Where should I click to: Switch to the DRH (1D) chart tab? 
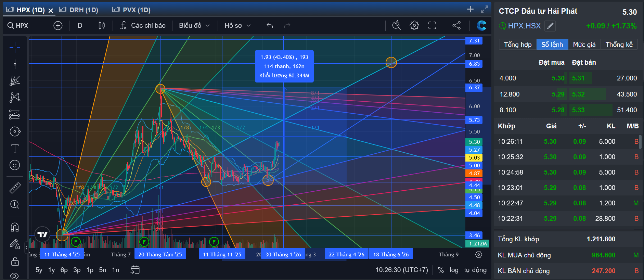79,10
